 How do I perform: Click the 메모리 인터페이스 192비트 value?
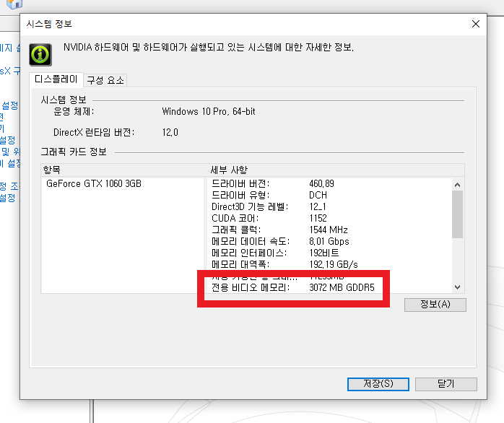coord(323,253)
